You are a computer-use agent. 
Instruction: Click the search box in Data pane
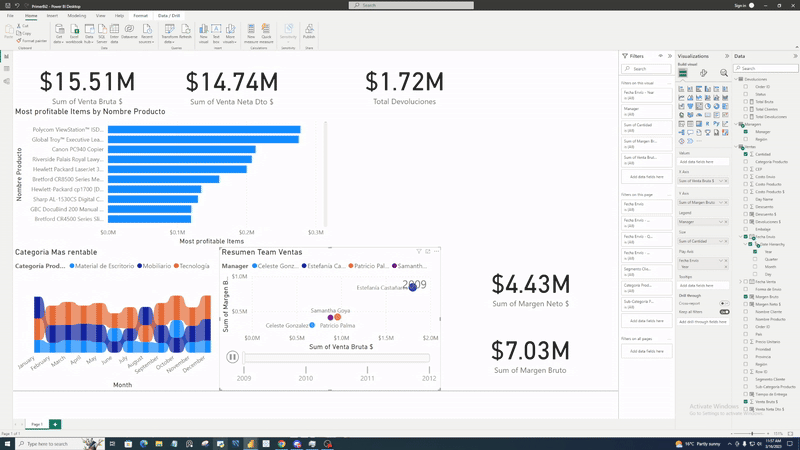tap(765, 68)
